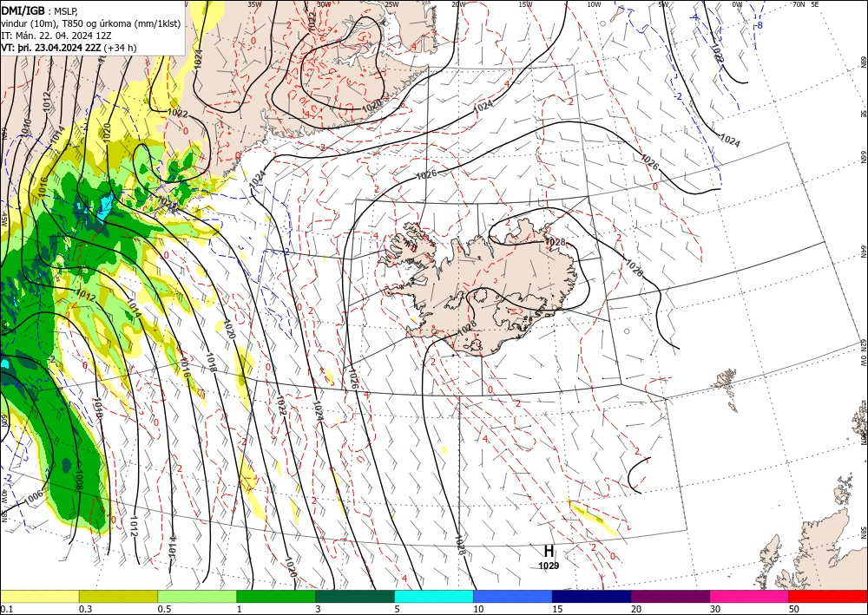Click the purple 20–30 mm legend swatch
The width and height of the screenshot is (868, 615).
(670, 596)
